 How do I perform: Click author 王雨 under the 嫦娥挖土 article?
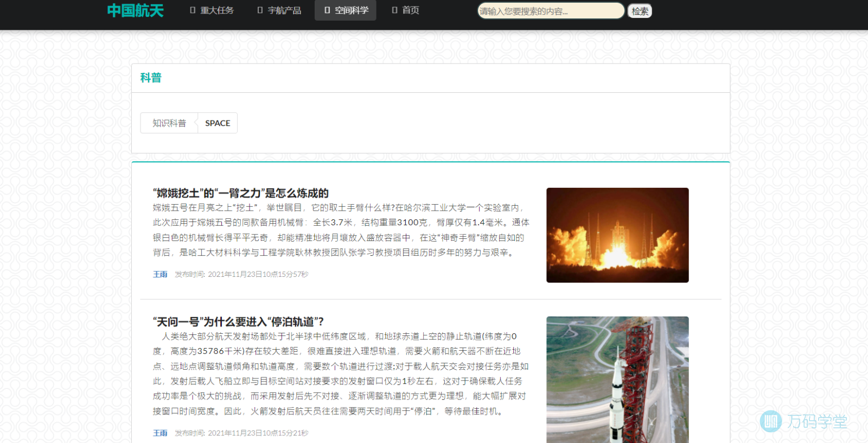tap(160, 275)
